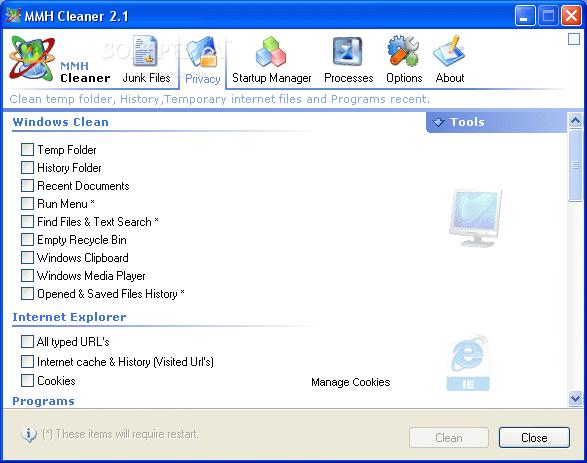Click the scrollbar up arrow

click(x=575, y=121)
